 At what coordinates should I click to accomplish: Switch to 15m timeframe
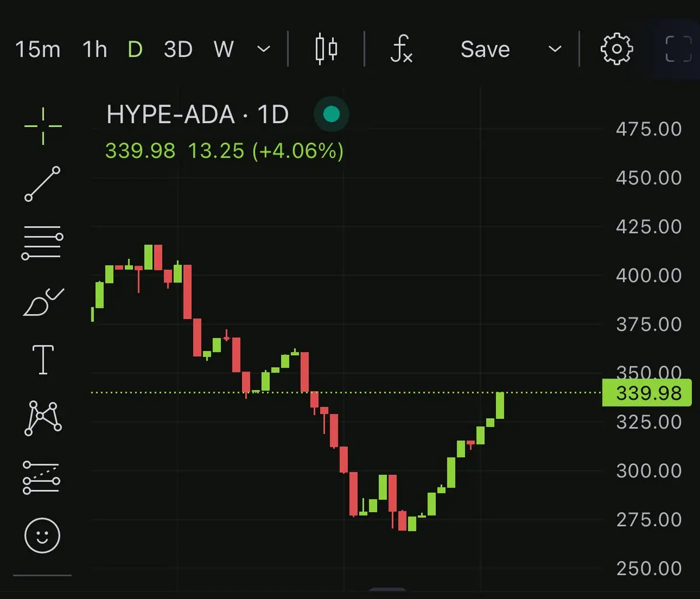click(38, 50)
